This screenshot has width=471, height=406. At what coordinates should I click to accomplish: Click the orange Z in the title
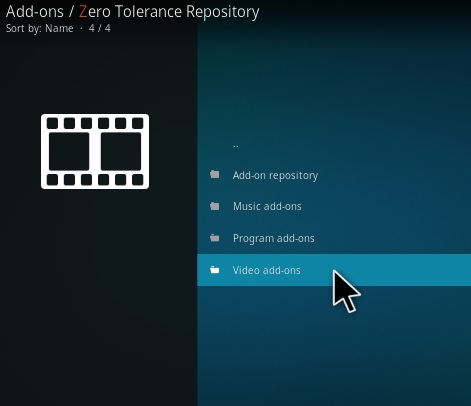[x=83, y=12]
